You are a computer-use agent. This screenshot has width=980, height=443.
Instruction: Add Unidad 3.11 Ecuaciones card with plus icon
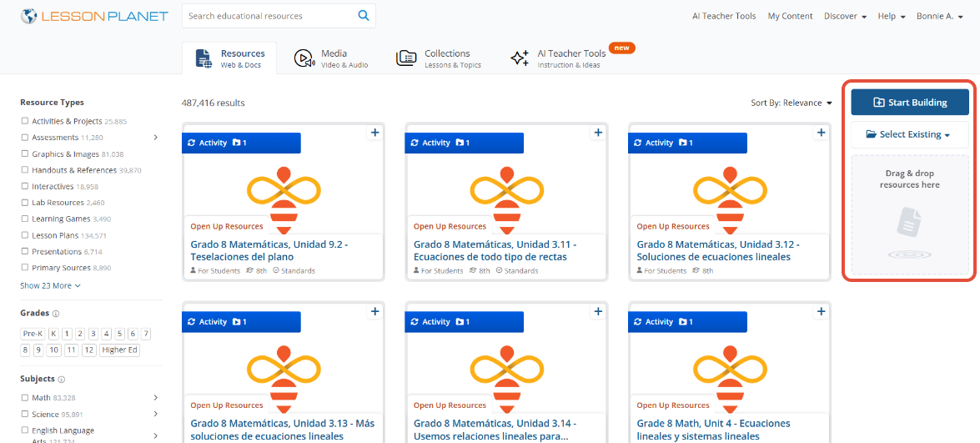tap(597, 133)
